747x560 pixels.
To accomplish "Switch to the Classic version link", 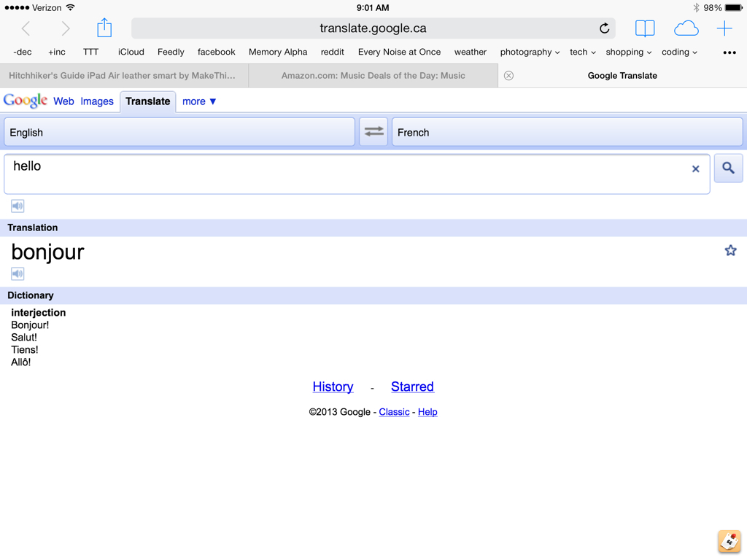I will [x=394, y=412].
